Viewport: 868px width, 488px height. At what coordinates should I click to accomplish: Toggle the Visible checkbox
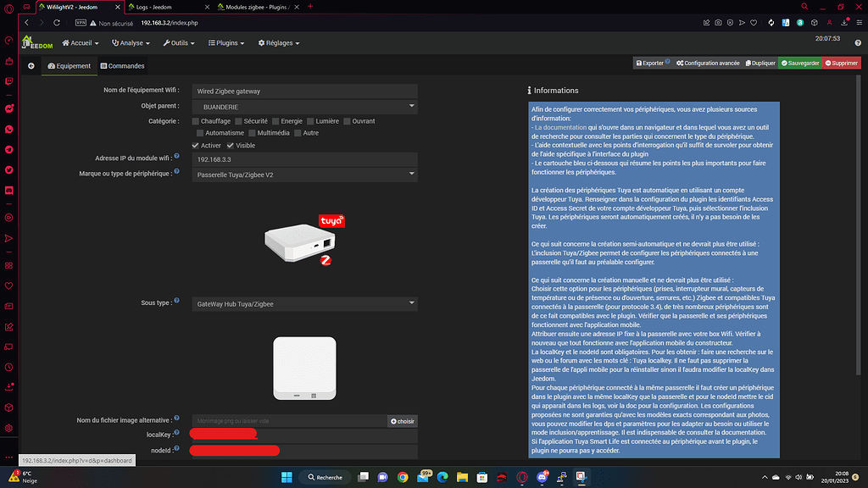point(228,146)
